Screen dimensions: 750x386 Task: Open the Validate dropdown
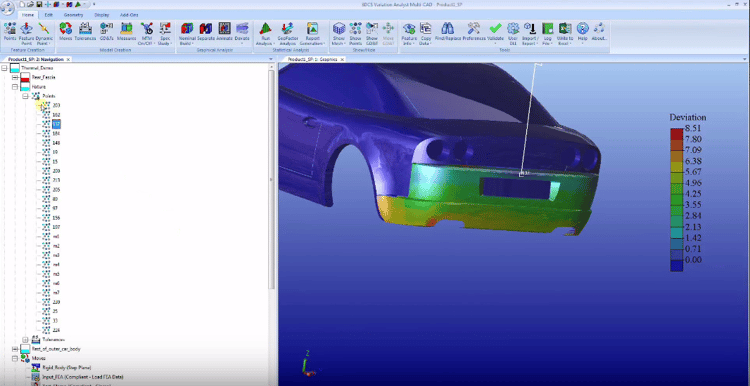496,44
